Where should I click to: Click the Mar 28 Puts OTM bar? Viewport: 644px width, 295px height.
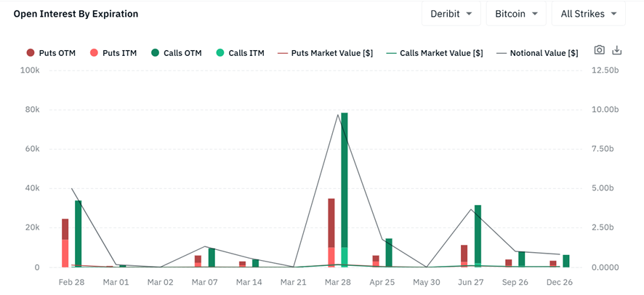pyautogui.click(x=331, y=222)
